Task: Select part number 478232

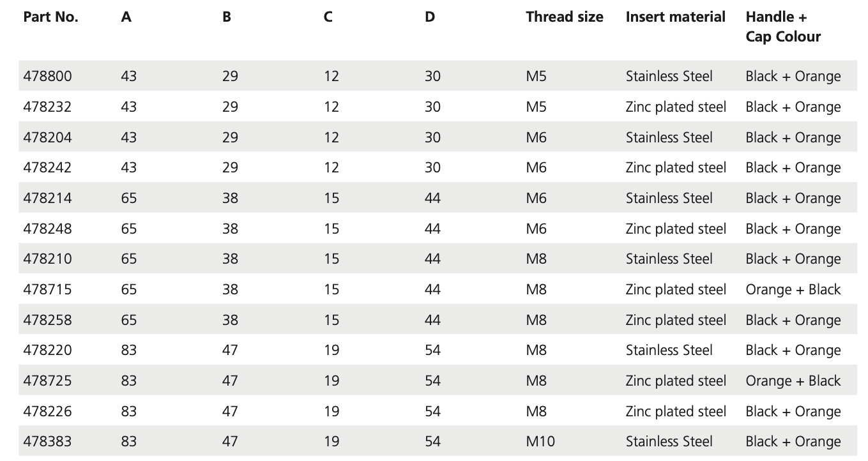Action: coord(48,107)
